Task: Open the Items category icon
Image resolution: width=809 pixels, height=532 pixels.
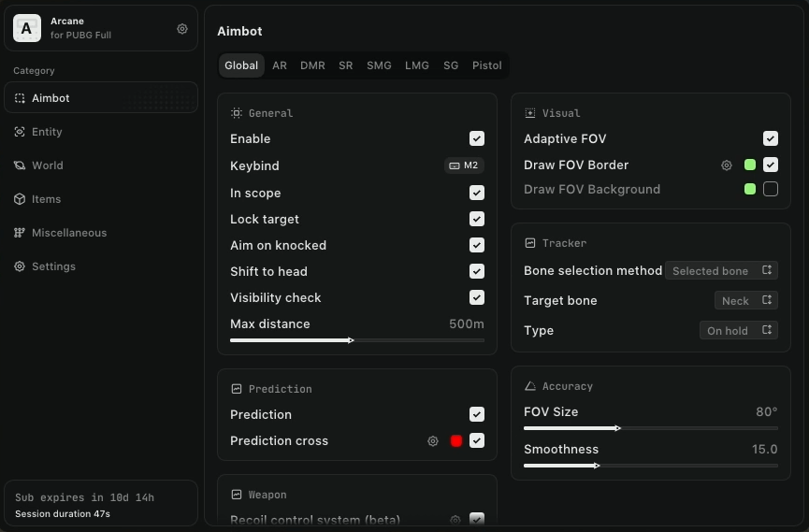Action: (20, 199)
